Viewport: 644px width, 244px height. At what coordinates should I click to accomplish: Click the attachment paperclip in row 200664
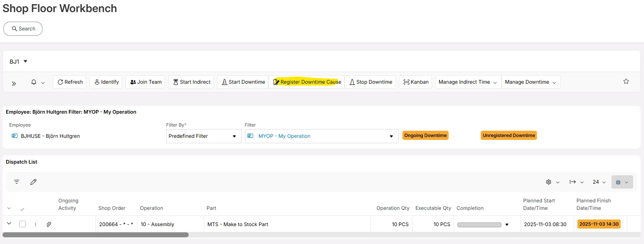point(49,224)
